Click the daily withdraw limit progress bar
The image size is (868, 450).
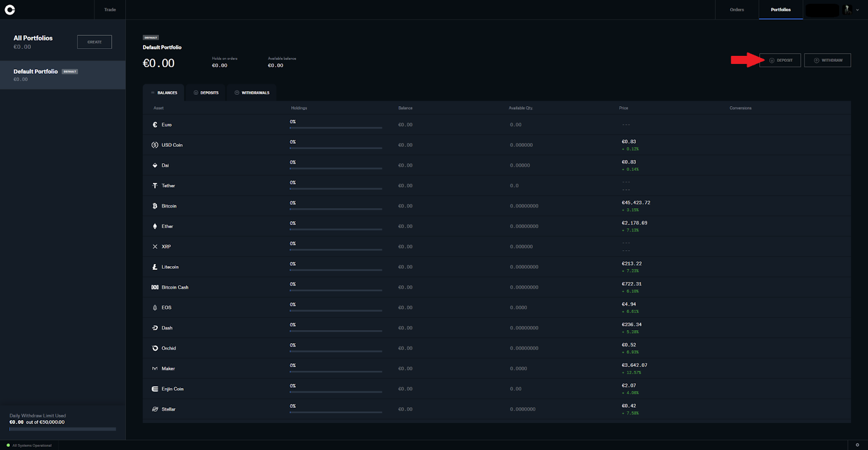click(x=62, y=429)
